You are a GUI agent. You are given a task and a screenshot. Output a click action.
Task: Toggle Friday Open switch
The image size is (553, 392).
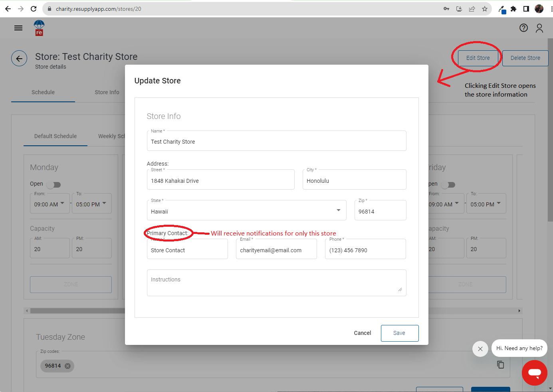[448, 185]
